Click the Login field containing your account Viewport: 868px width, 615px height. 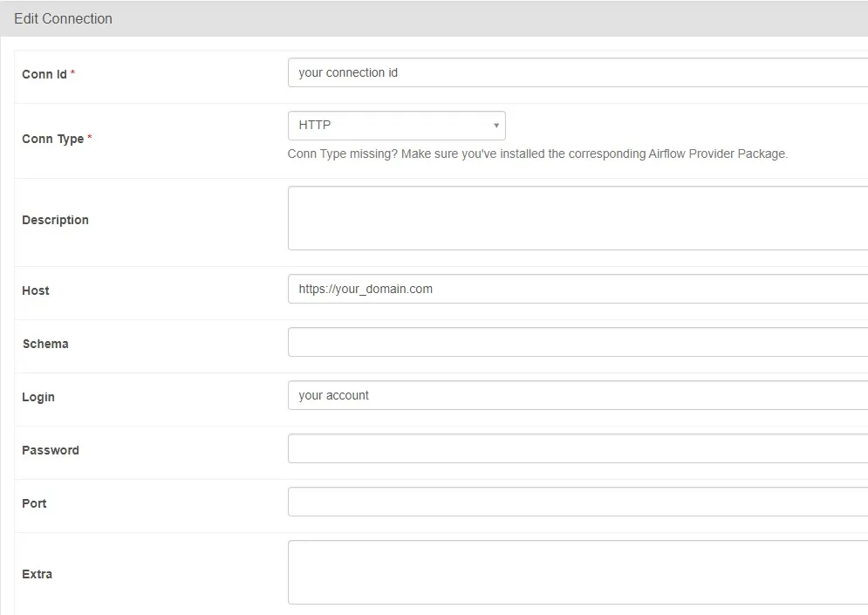pos(578,395)
